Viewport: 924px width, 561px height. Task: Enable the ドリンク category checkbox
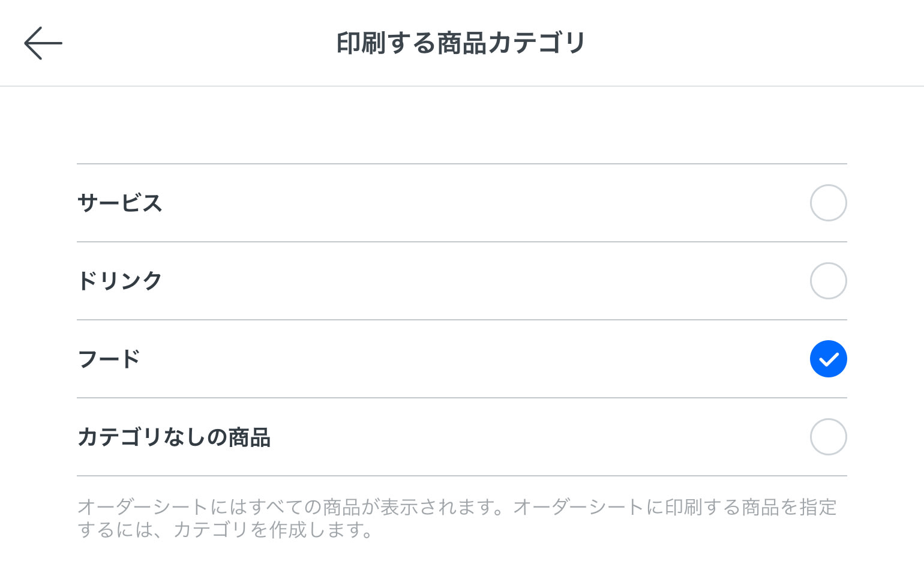(x=829, y=281)
